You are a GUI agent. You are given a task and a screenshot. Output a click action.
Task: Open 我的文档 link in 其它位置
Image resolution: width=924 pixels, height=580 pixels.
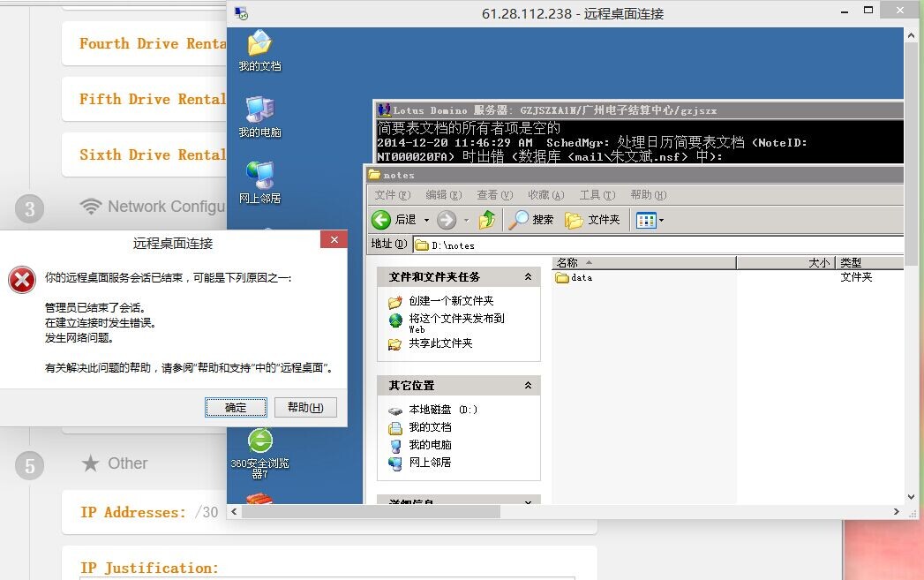click(430, 427)
